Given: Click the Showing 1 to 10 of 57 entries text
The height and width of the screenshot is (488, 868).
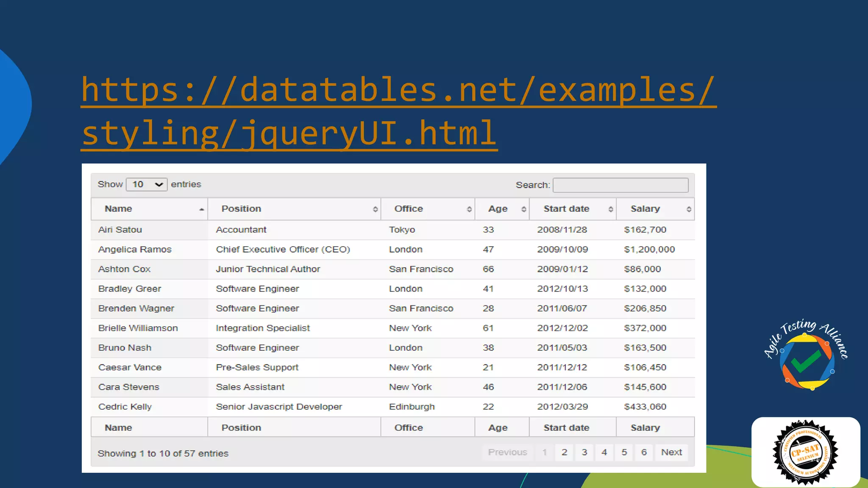Looking at the screenshot, I should pos(163,454).
